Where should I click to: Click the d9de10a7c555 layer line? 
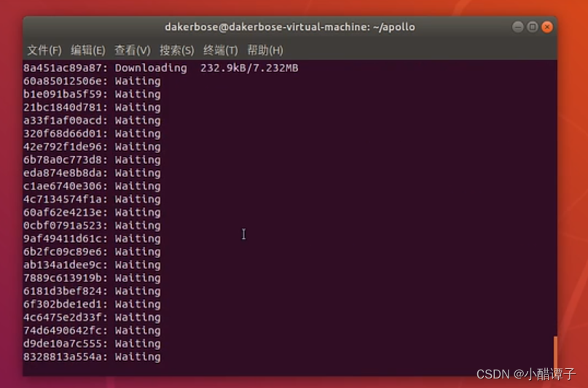point(92,344)
